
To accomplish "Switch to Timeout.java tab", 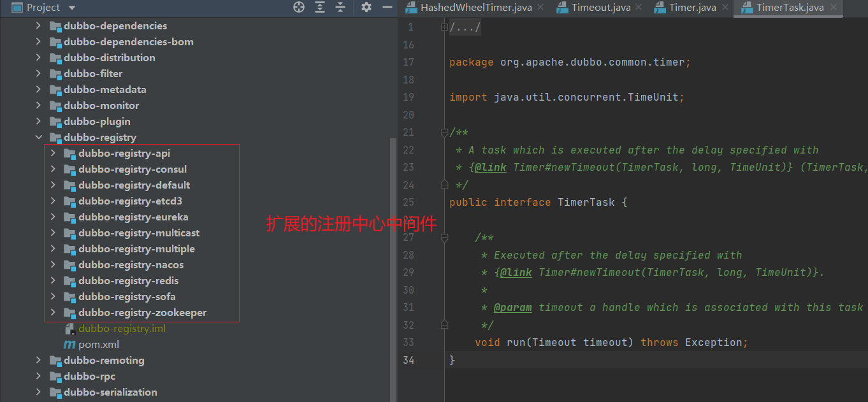I will [x=600, y=8].
